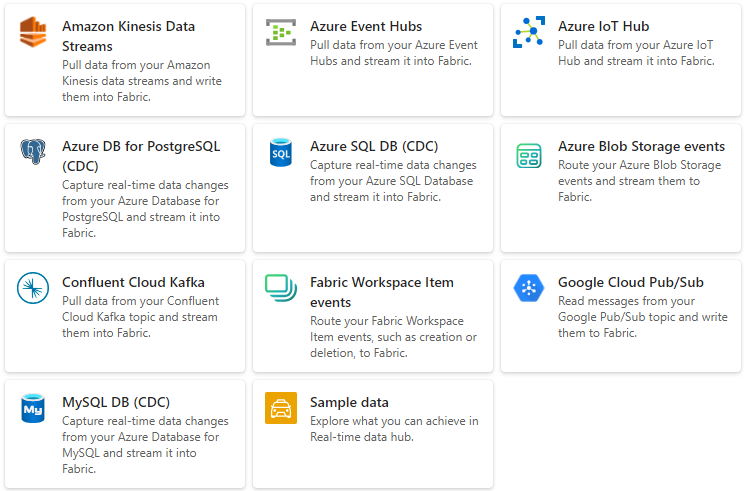Click the Azure IoT Hub icon
The image size is (749, 491).
point(529,32)
